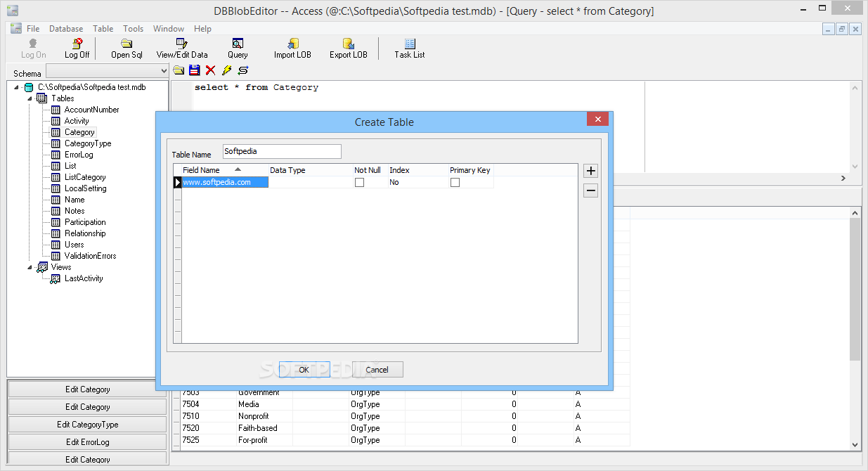Click the Faith-based cell in results grid

pos(264,428)
